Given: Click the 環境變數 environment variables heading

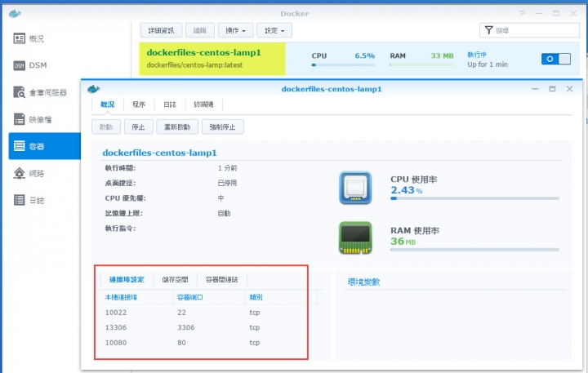Looking at the screenshot, I should [x=363, y=282].
